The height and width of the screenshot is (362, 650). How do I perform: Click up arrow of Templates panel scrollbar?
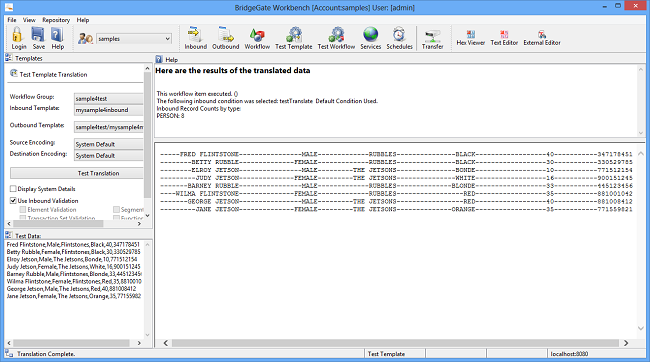tap(148, 68)
